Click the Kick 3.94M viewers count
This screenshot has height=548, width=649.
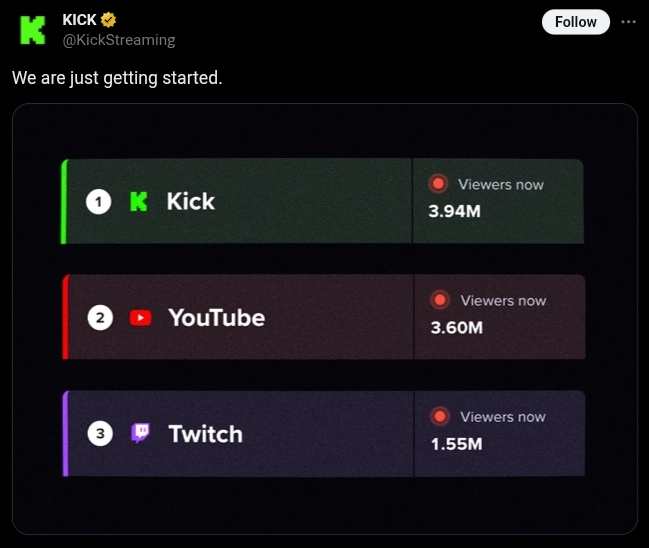455,212
